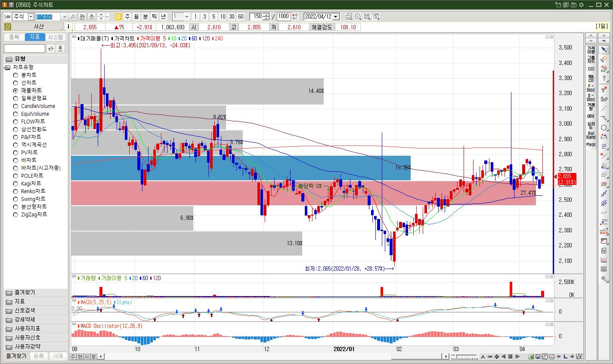The image size is (613, 364).
Task: Open the date 2022/04/12 dropdown
Action: click(x=336, y=16)
